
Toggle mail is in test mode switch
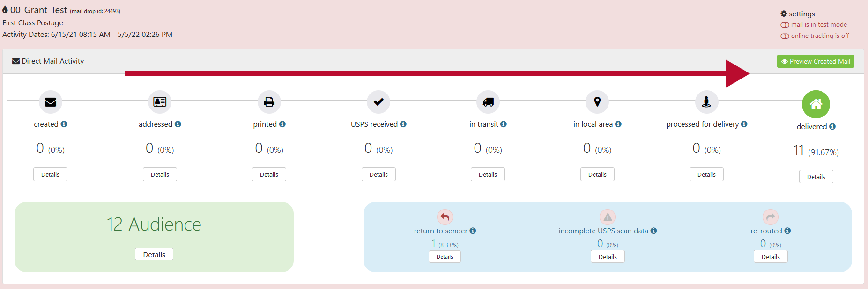click(785, 25)
